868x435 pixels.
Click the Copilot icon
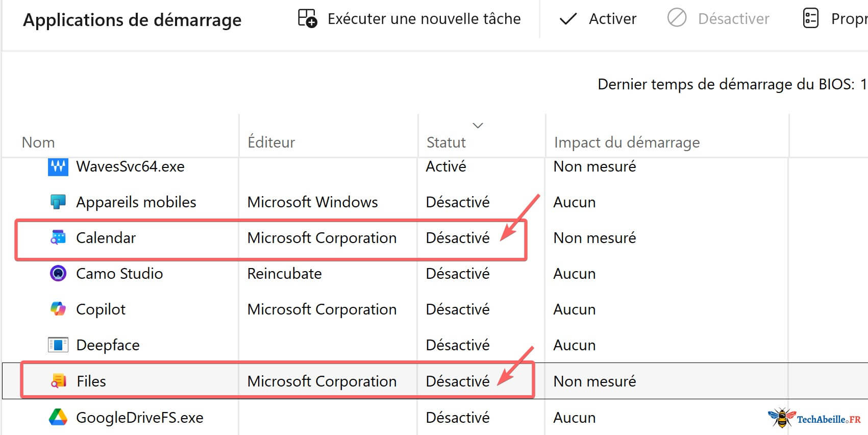(58, 309)
